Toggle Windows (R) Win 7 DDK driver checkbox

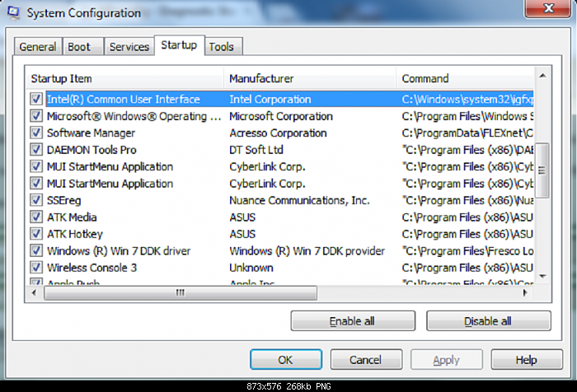pyautogui.click(x=36, y=251)
